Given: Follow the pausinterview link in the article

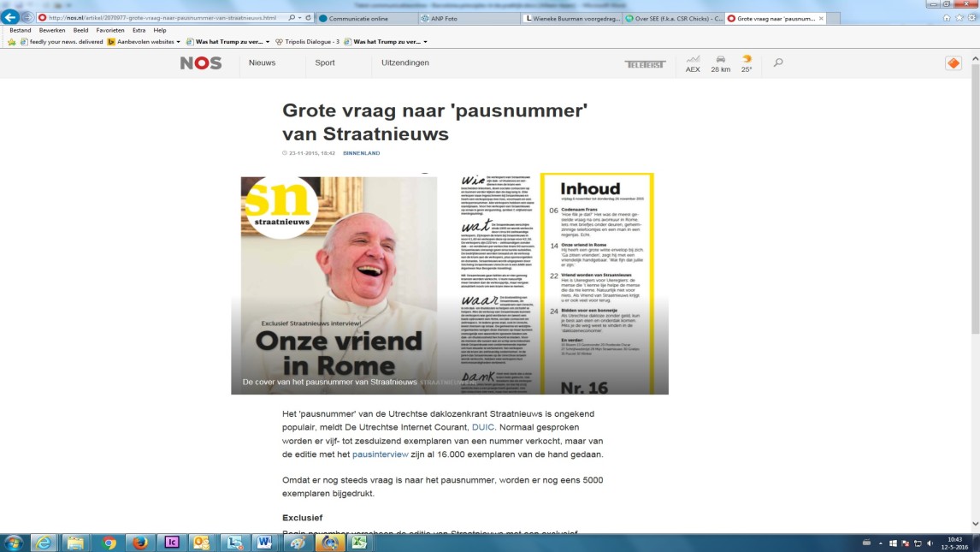Looking at the screenshot, I should 380,454.
